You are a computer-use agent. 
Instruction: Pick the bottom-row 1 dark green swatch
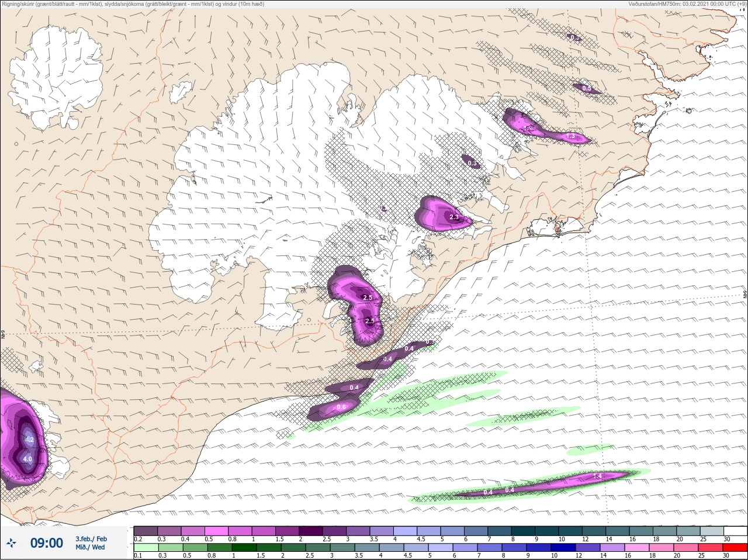244,548
